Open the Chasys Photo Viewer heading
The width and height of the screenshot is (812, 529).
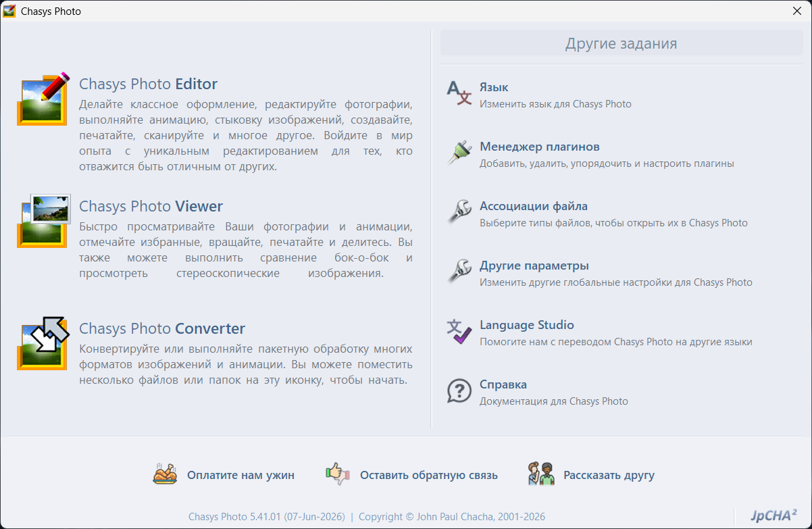coord(151,206)
